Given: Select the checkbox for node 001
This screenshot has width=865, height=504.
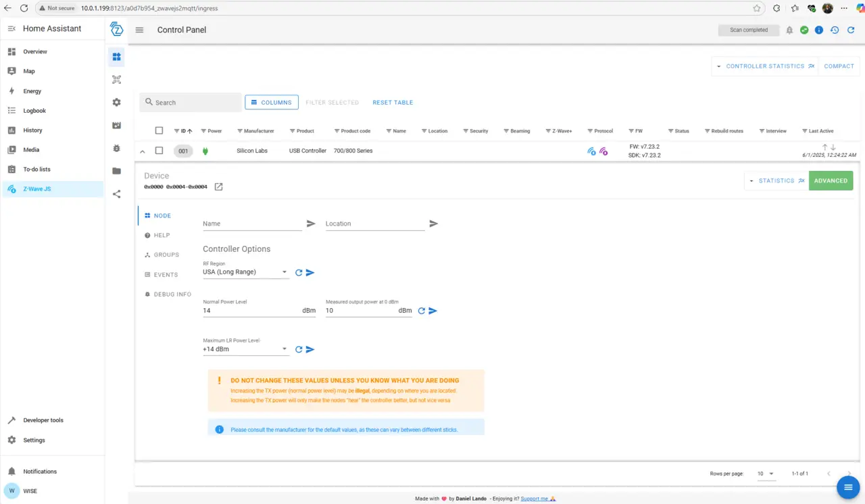Looking at the screenshot, I should [x=159, y=151].
